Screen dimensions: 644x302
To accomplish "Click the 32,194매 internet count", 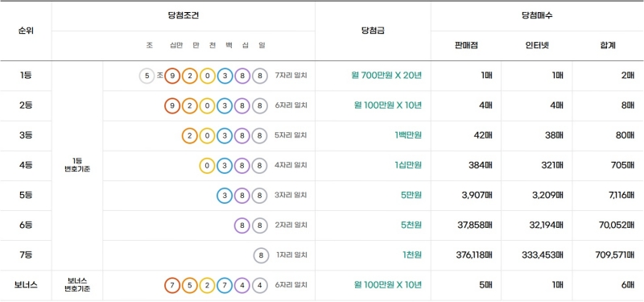I will click(x=546, y=225).
